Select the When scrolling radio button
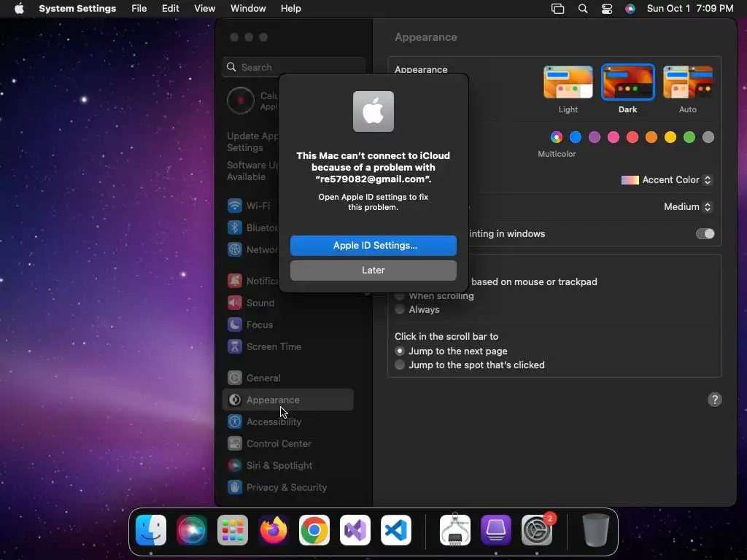 pos(400,296)
